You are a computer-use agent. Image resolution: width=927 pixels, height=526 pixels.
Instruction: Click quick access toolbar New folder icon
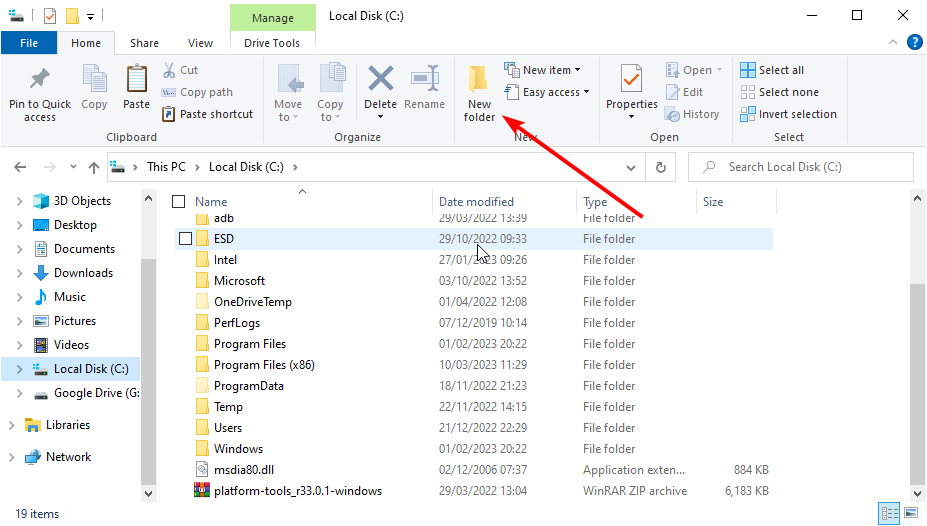tap(72, 16)
